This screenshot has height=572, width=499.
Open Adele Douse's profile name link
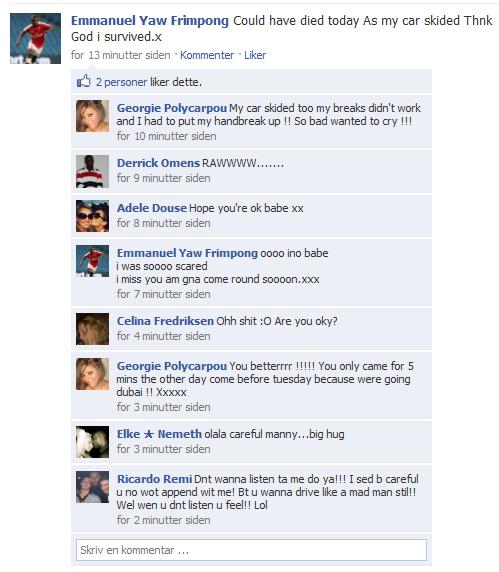(x=152, y=208)
